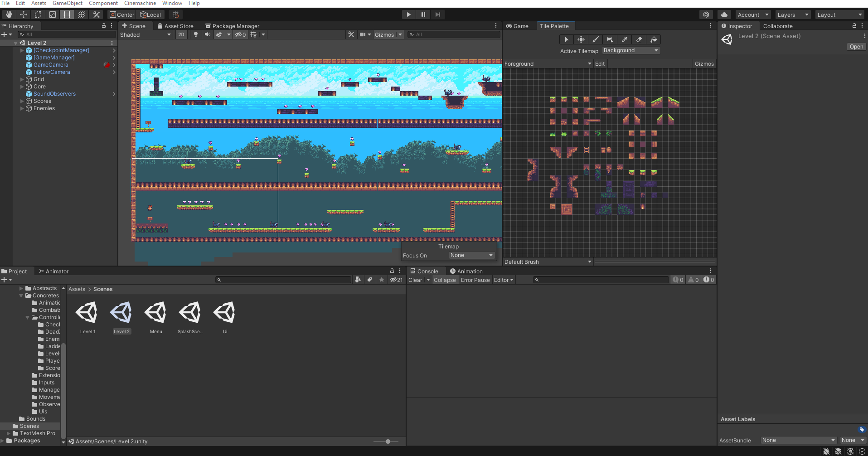
Task: Expand the Enemies object in Hierarchy
Action: tap(22, 108)
